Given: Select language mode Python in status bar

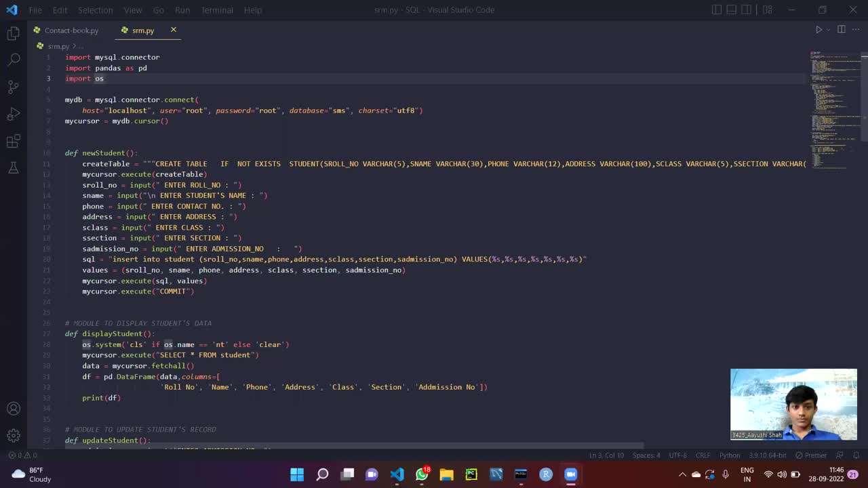Looking at the screenshot, I should click(730, 455).
